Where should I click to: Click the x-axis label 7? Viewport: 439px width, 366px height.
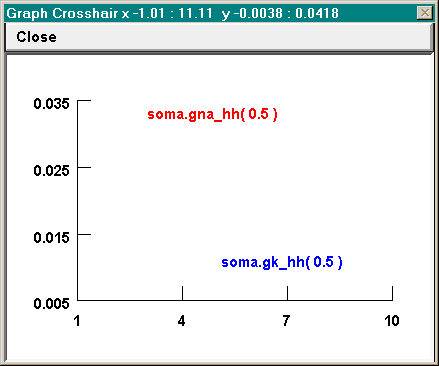point(286,321)
